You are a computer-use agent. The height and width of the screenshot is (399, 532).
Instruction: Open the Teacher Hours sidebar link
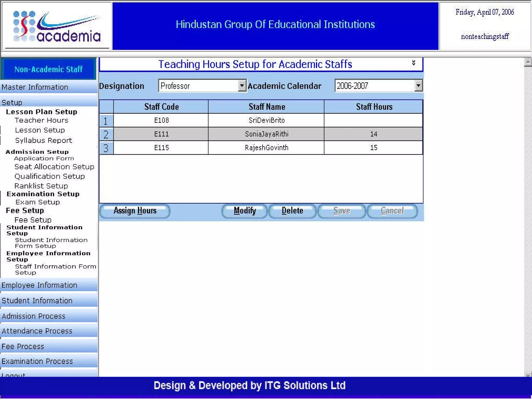point(42,120)
